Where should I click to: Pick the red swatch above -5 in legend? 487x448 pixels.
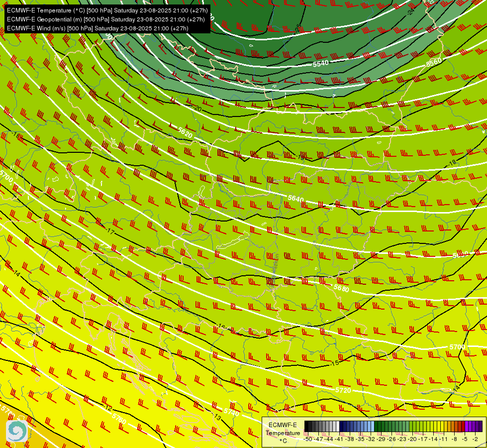[x=463, y=426]
